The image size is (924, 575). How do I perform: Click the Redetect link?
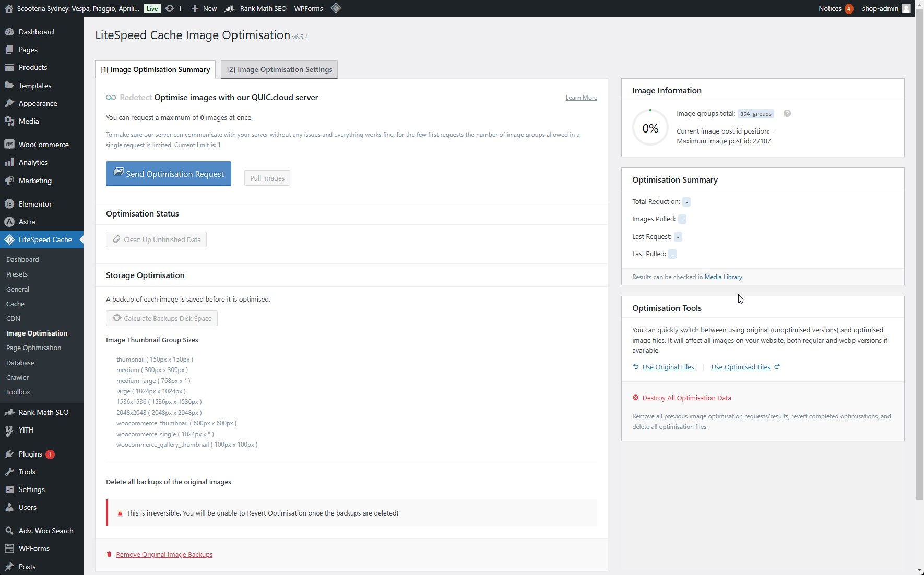[x=136, y=98]
